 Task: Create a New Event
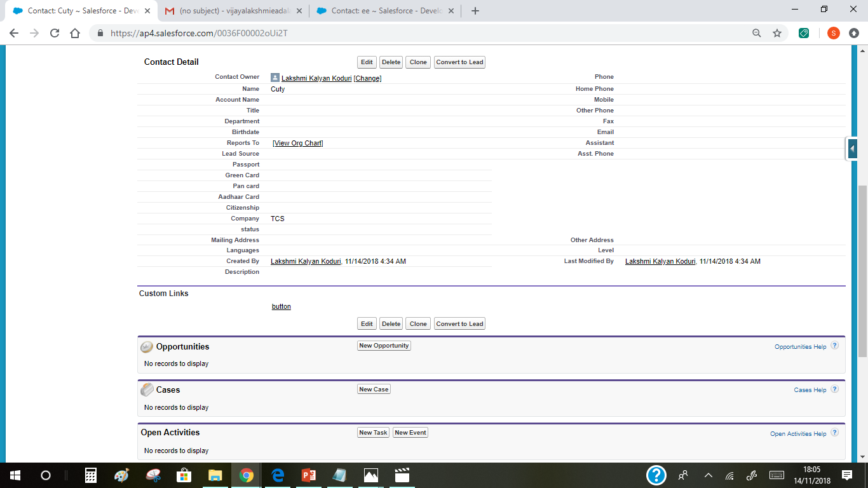point(410,433)
